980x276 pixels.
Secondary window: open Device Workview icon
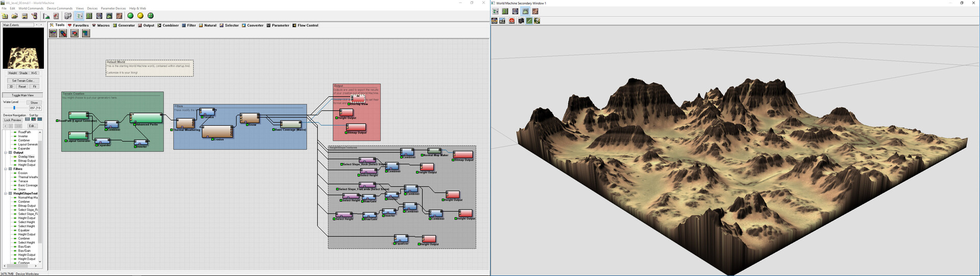point(495,11)
